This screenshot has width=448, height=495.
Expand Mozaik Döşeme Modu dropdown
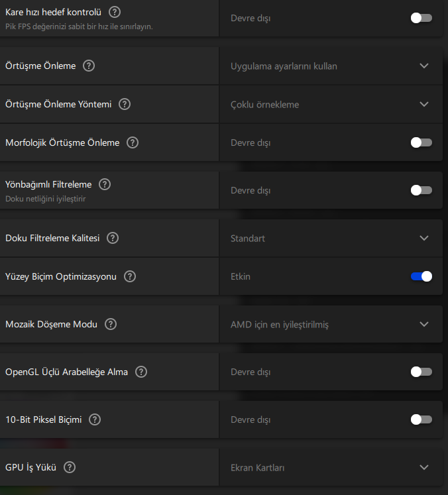(424, 324)
